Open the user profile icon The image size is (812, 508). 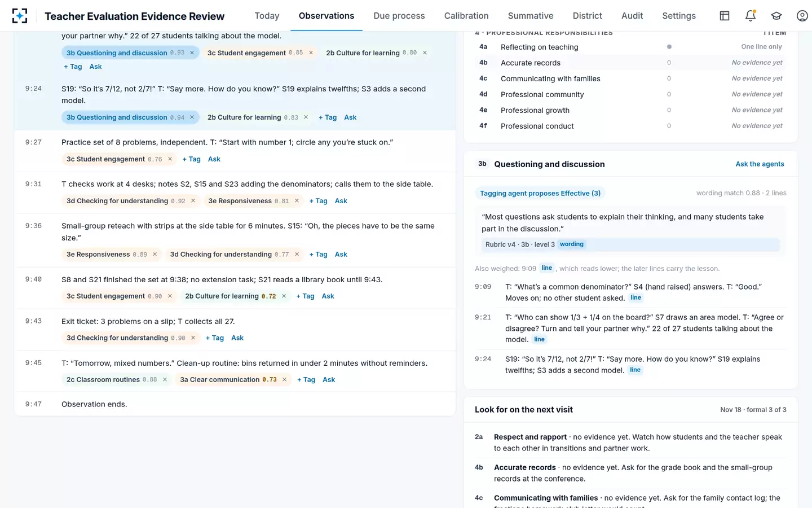802,16
